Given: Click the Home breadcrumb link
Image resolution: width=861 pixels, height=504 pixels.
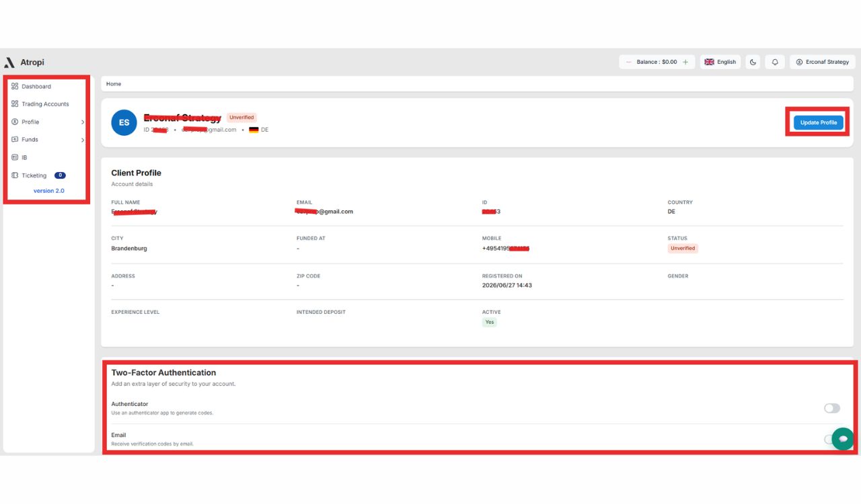Looking at the screenshot, I should pyautogui.click(x=114, y=84).
